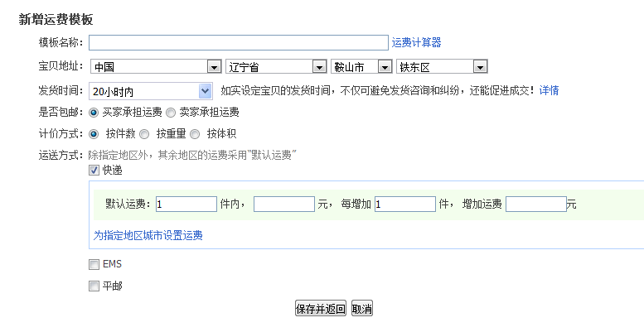Click the 保存并返回 button

tap(321, 308)
